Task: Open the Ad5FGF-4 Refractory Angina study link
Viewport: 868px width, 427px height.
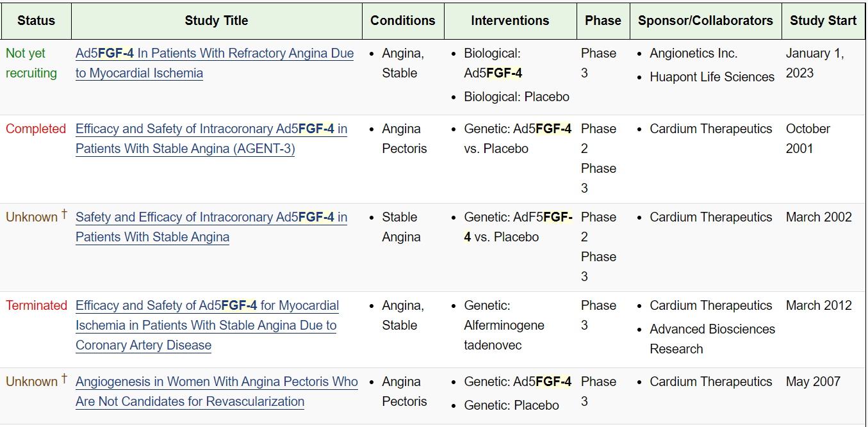Action: tap(214, 54)
